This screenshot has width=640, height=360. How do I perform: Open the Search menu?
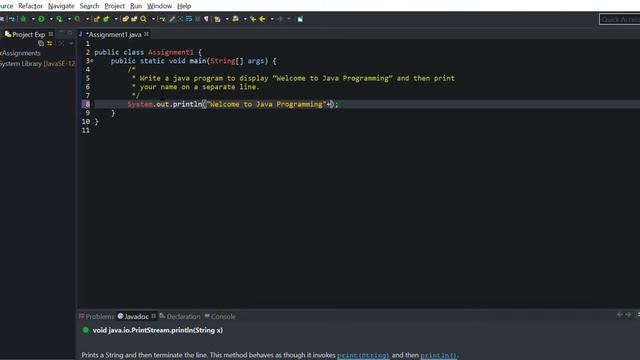click(x=89, y=6)
